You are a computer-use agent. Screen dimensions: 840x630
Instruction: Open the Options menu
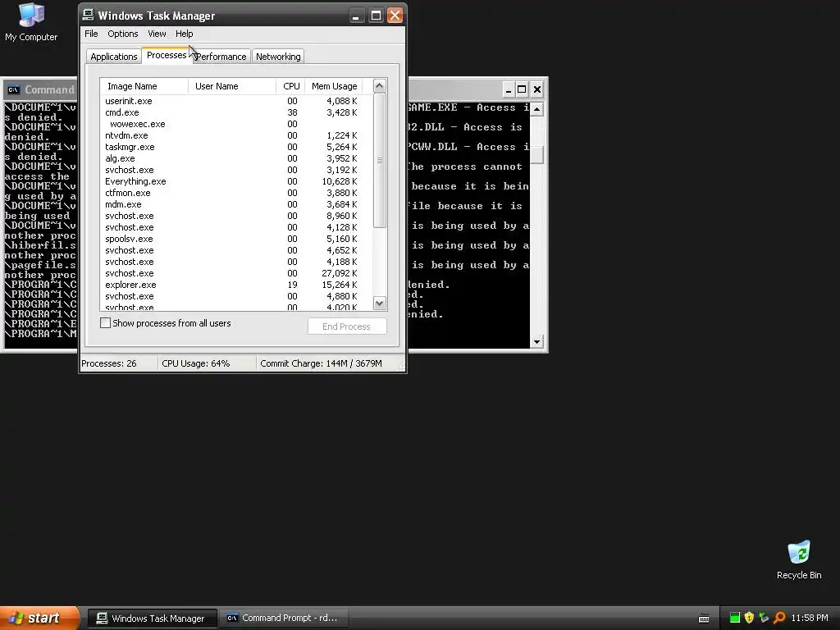[123, 34]
